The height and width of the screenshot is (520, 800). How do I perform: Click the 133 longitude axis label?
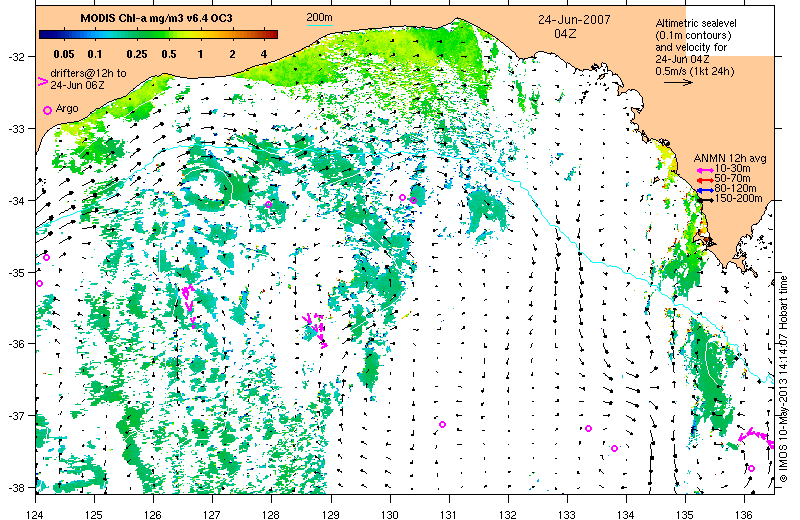pos(567,513)
